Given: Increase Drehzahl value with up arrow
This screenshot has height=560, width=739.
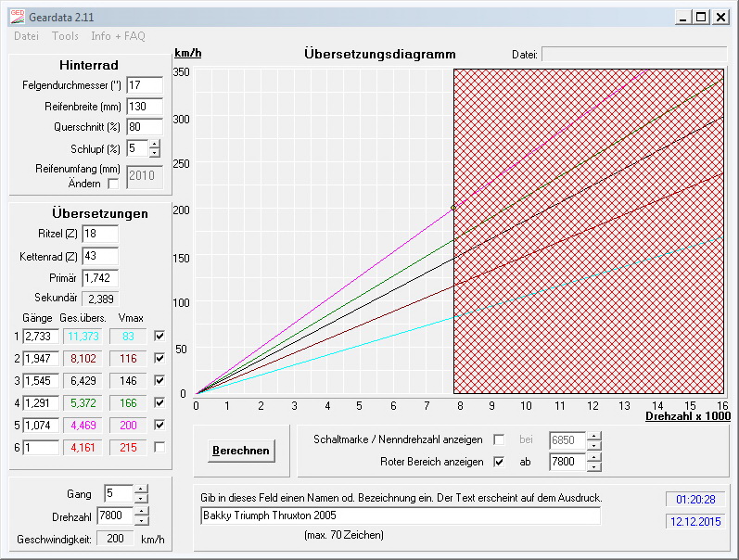Looking at the screenshot, I should click(141, 511).
